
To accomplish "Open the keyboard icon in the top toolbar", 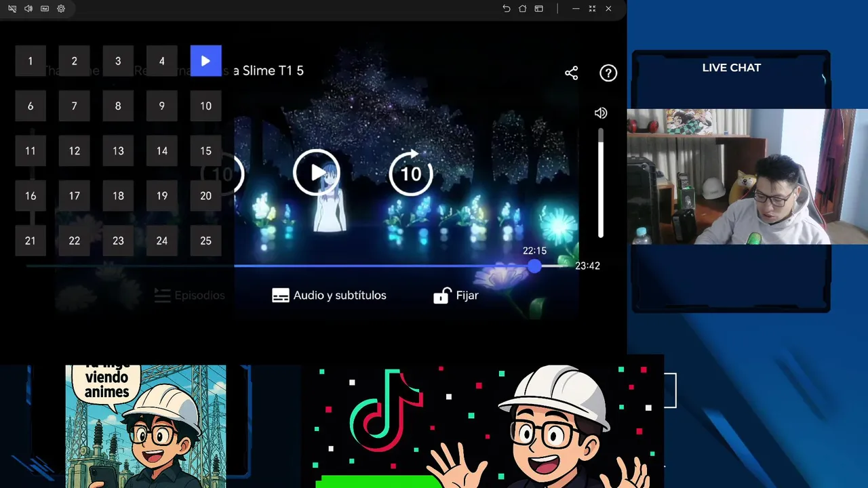I will click(45, 9).
